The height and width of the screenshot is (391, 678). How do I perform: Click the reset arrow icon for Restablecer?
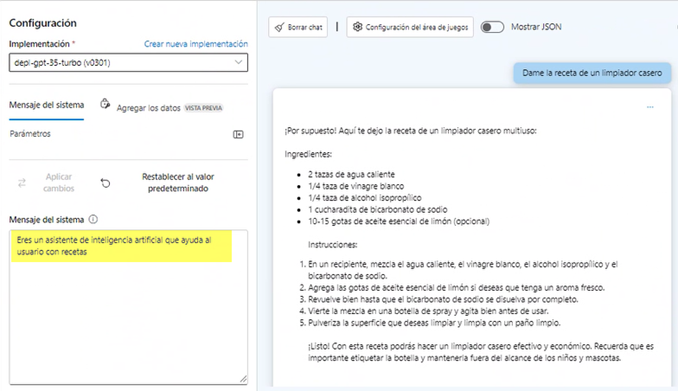coord(106,183)
